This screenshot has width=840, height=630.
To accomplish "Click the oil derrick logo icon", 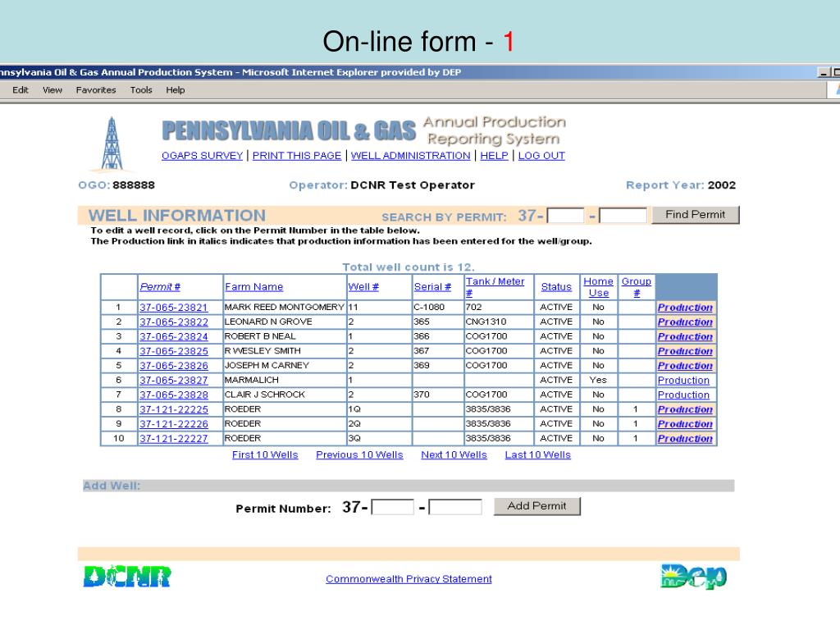I will click(112, 144).
